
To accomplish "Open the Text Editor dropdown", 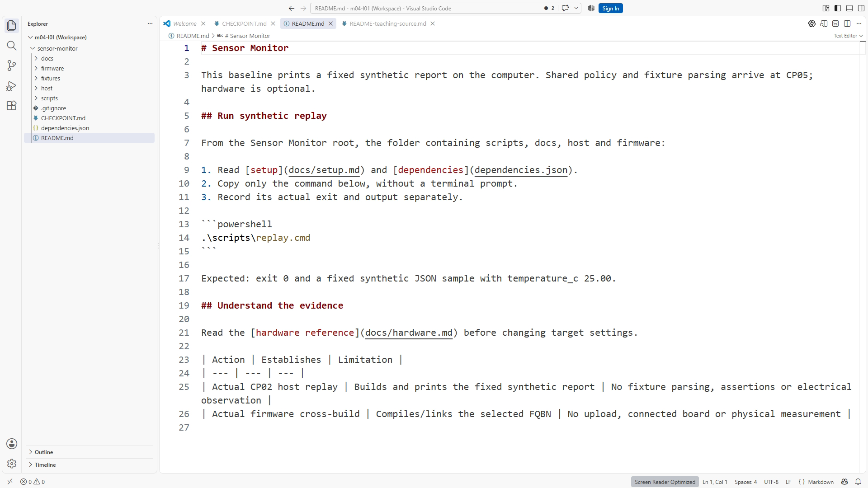I will [848, 36].
